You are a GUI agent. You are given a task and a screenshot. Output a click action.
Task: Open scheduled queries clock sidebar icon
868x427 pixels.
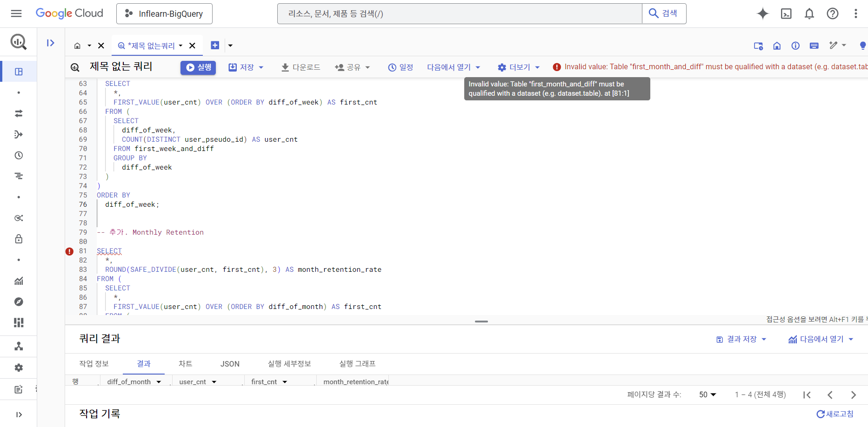(x=19, y=155)
